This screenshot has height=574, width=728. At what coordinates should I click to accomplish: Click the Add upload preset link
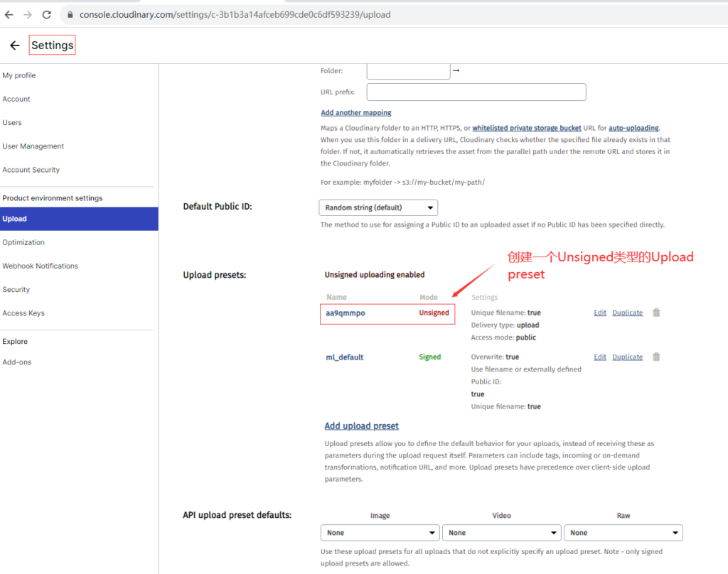tap(361, 426)
